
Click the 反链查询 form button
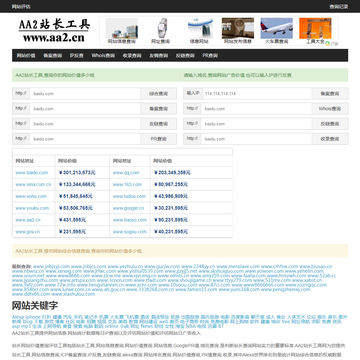[330, 124]
